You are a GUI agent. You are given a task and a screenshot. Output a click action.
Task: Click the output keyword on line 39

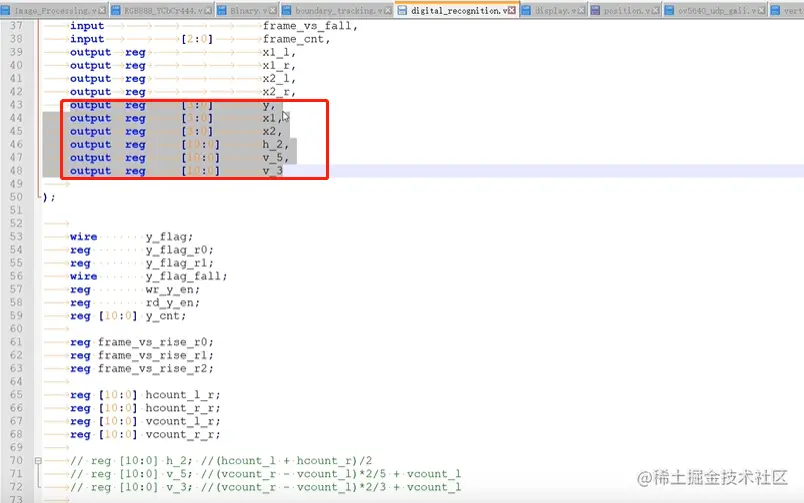(x=90, y=52)
